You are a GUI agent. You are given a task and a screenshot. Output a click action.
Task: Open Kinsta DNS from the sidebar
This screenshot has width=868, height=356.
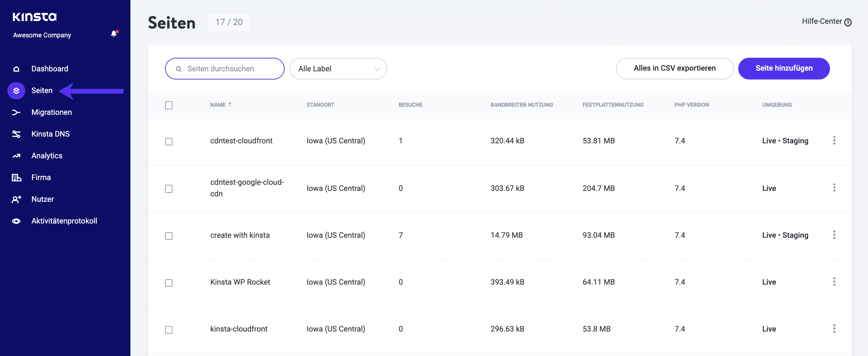point(16,134)
